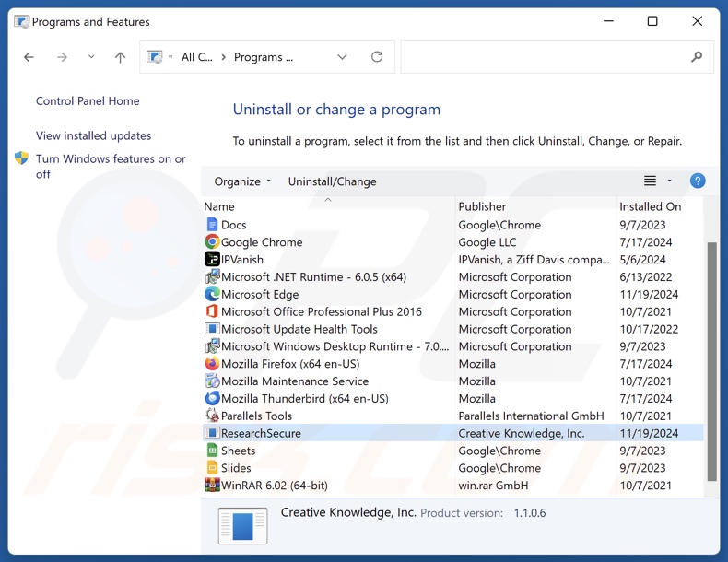Click Uninstall/Change button

(332, 181)
